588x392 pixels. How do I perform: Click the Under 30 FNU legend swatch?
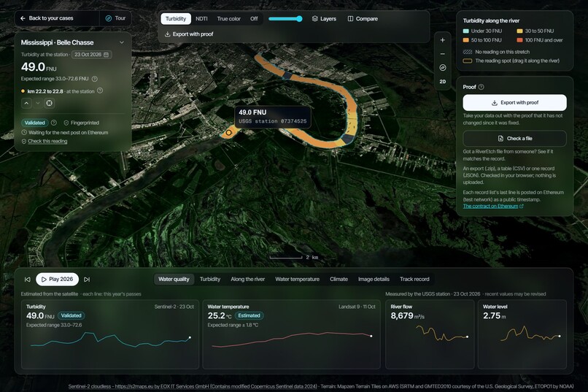466,31
